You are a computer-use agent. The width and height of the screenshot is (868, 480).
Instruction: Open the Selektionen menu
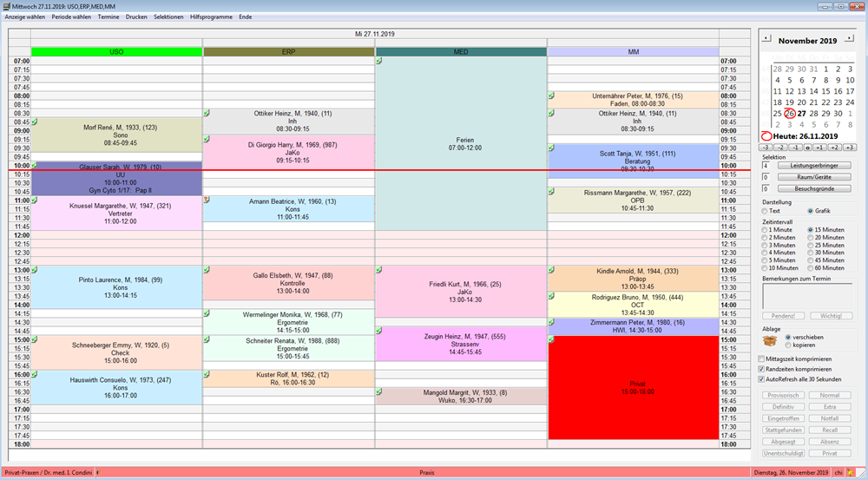click(168, 17)
